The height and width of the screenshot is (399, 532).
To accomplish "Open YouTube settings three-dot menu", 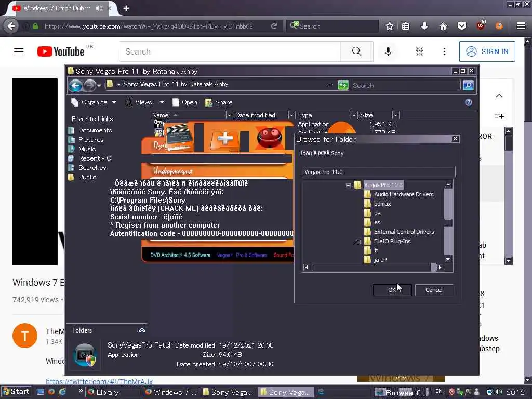I will click(445, 51).
